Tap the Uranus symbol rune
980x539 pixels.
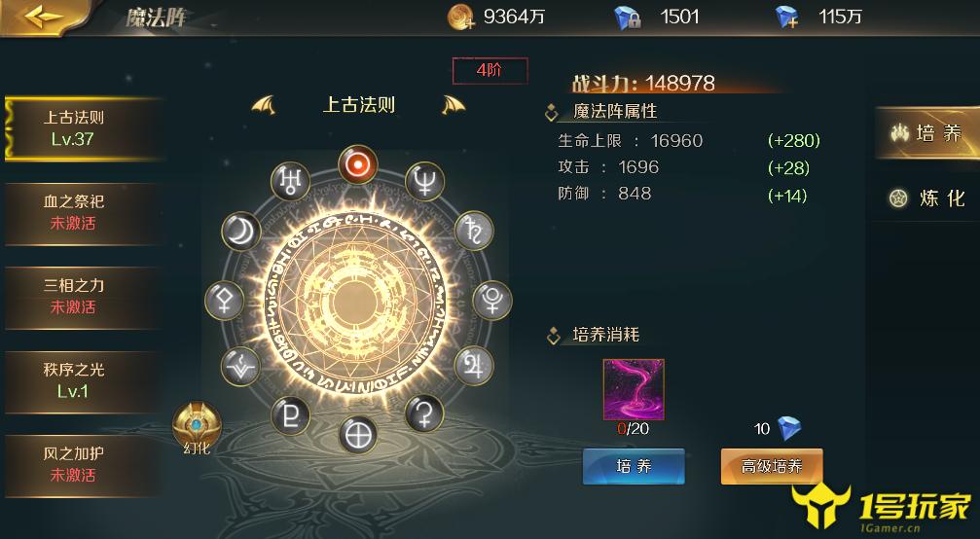coord(290,182)
